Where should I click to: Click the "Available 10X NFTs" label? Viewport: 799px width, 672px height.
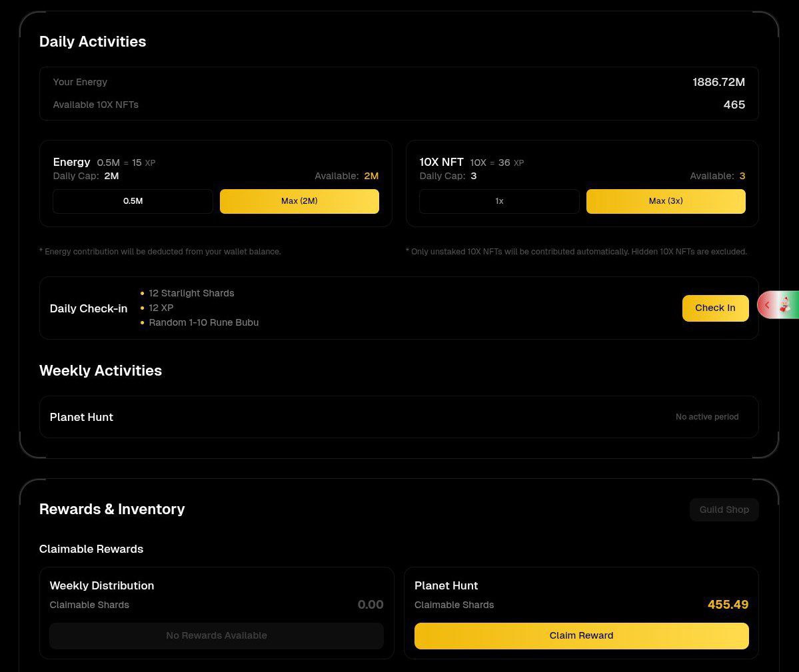[95, 105]
